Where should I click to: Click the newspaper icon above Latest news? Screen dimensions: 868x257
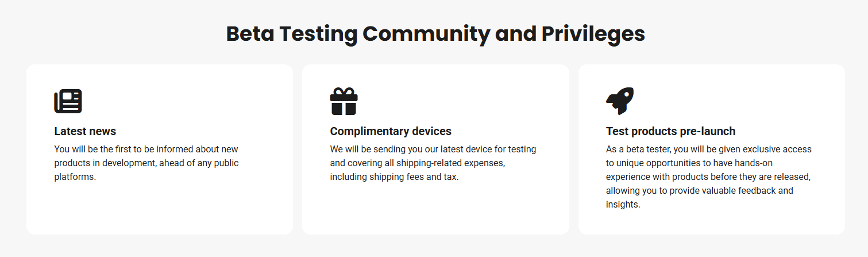[68, 101]
